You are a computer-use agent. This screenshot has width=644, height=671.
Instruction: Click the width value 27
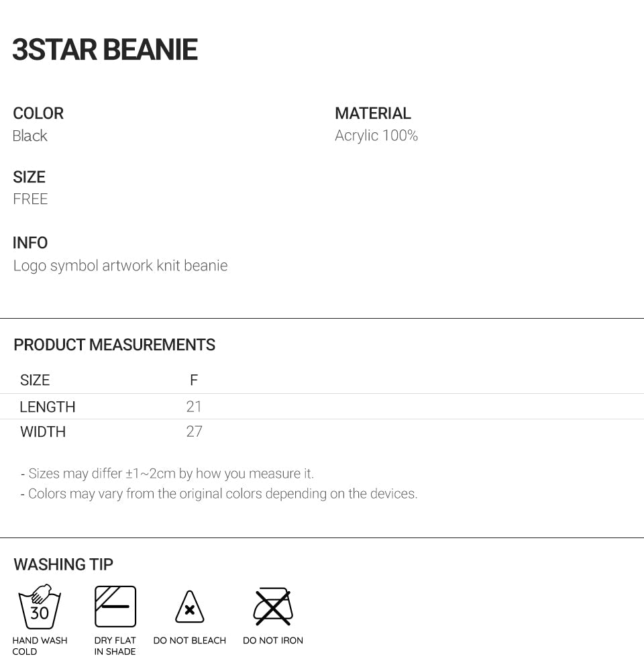194,432
